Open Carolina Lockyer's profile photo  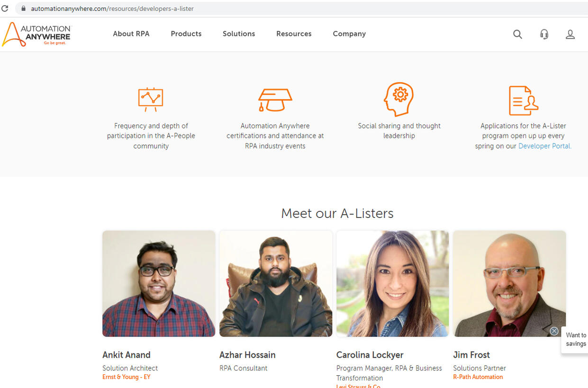[392, 283]
